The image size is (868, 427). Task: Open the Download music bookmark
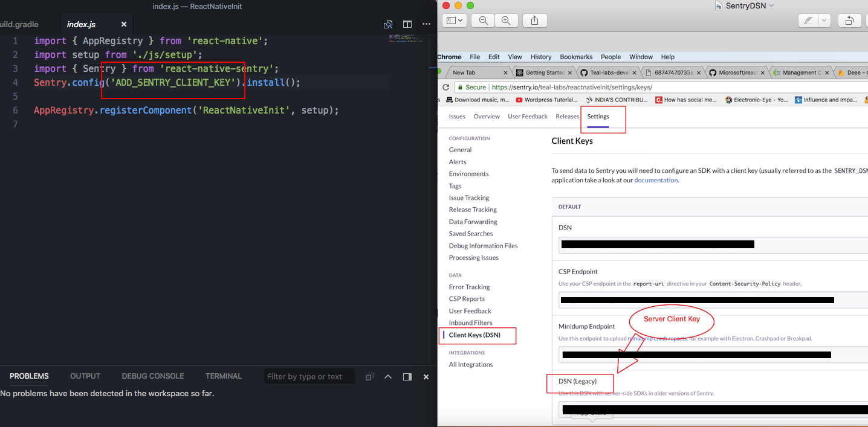click(476, 100)
